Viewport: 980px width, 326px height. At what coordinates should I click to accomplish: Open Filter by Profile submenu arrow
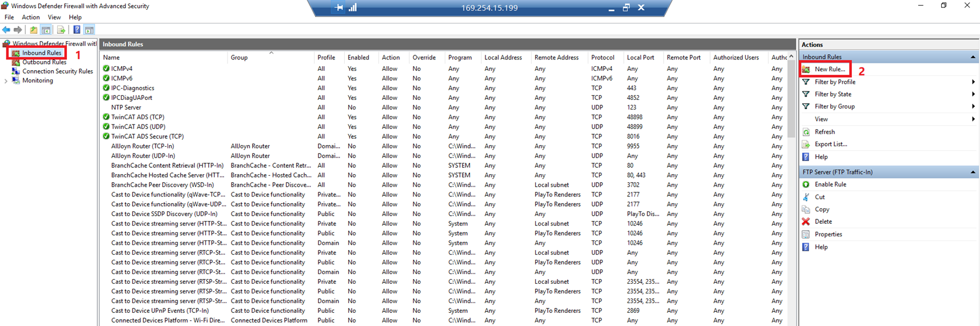tap(973, 82)
